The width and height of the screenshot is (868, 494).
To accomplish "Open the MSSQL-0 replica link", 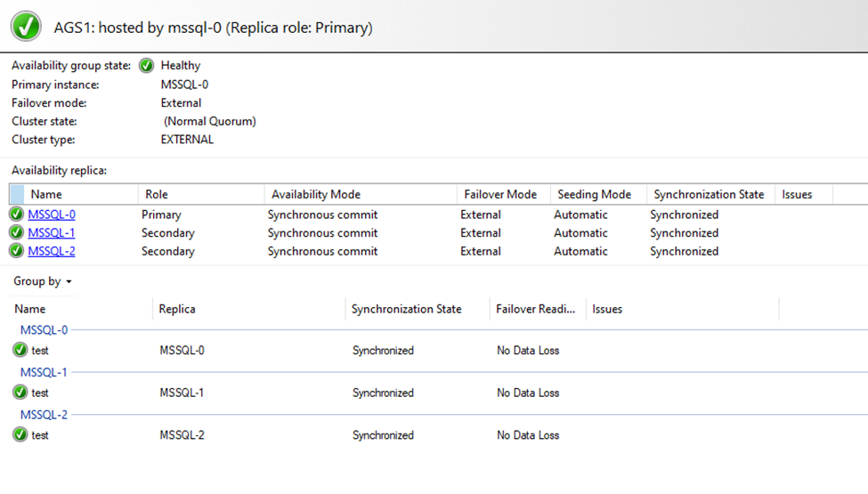I will 52,215.
